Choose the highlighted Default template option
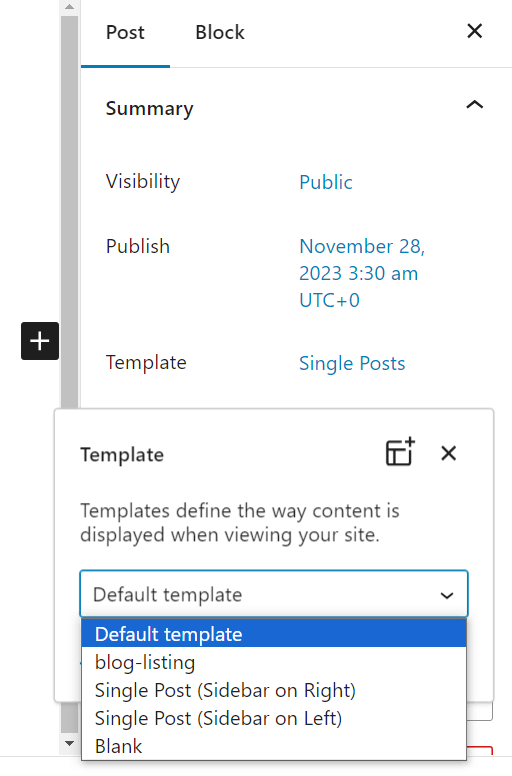 pyautogui.click(x=274, y=634)
